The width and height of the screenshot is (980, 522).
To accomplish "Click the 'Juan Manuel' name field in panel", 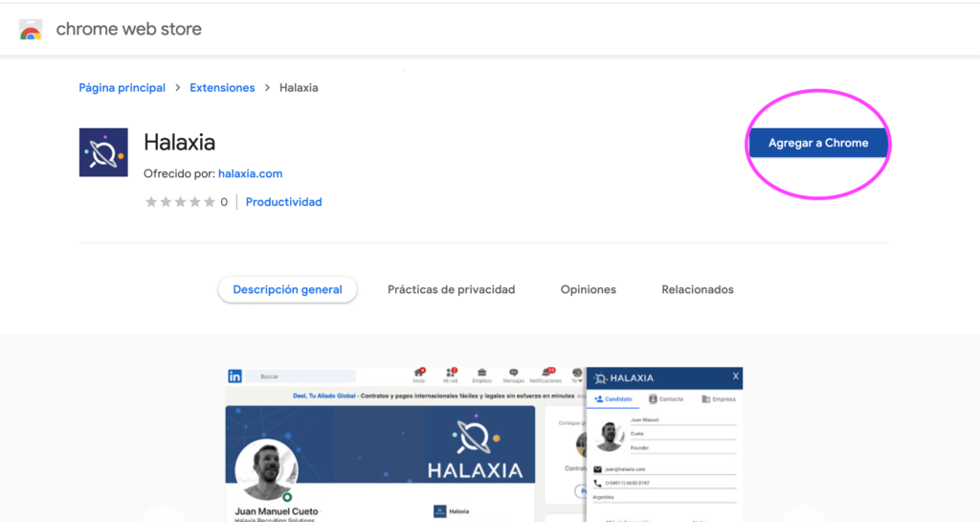I will click(682, 420).
